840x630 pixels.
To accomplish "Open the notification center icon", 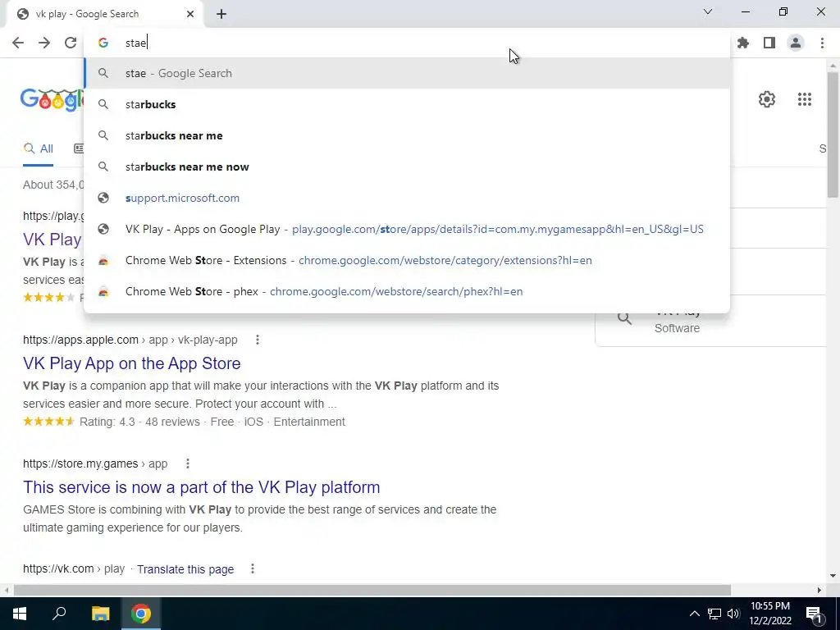I will click(813, 614).
